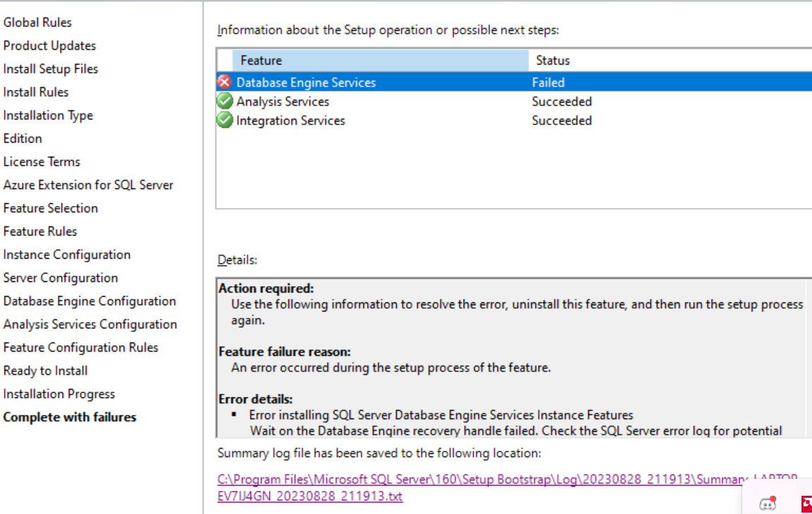Click the green check icon beside Analysis Services
The image size is (812, 514).
pyautogui.click(x=224, y=101)
